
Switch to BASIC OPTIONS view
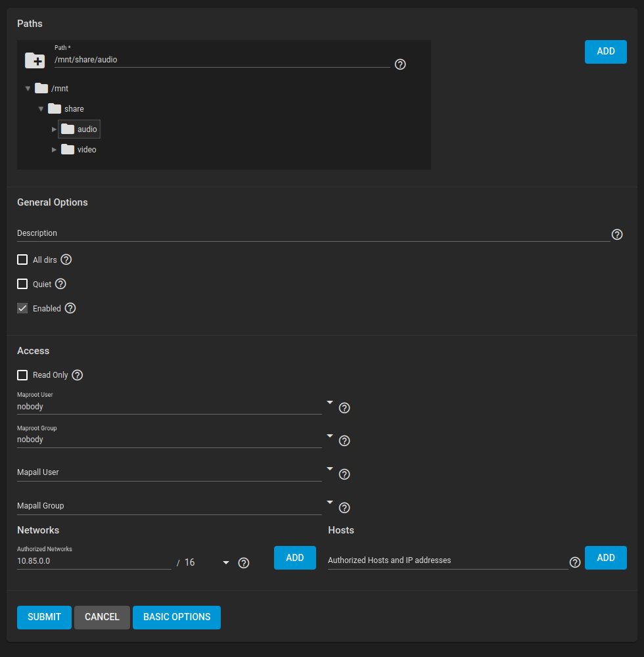pyautogui.click(x=176, y=617)
